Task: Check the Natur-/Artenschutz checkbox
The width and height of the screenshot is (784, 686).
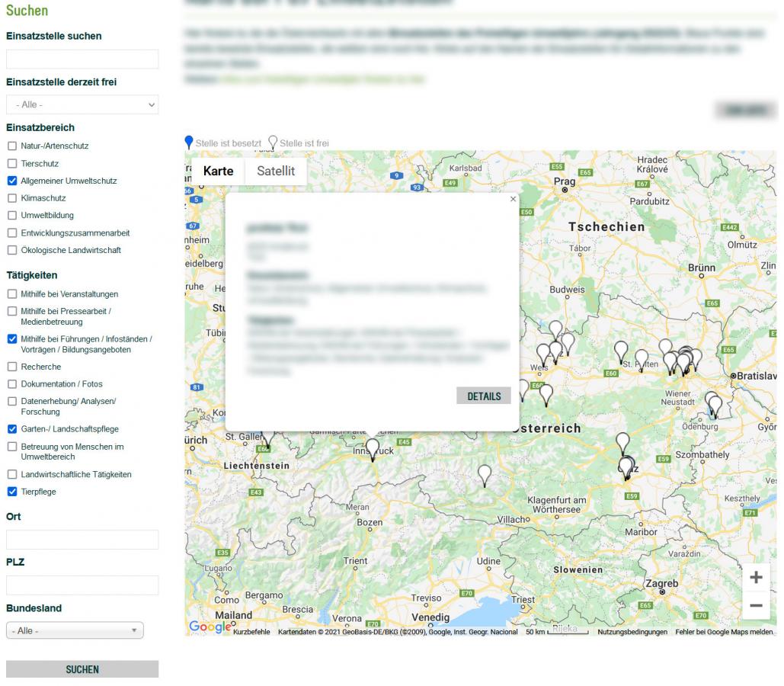Action: 12,146
